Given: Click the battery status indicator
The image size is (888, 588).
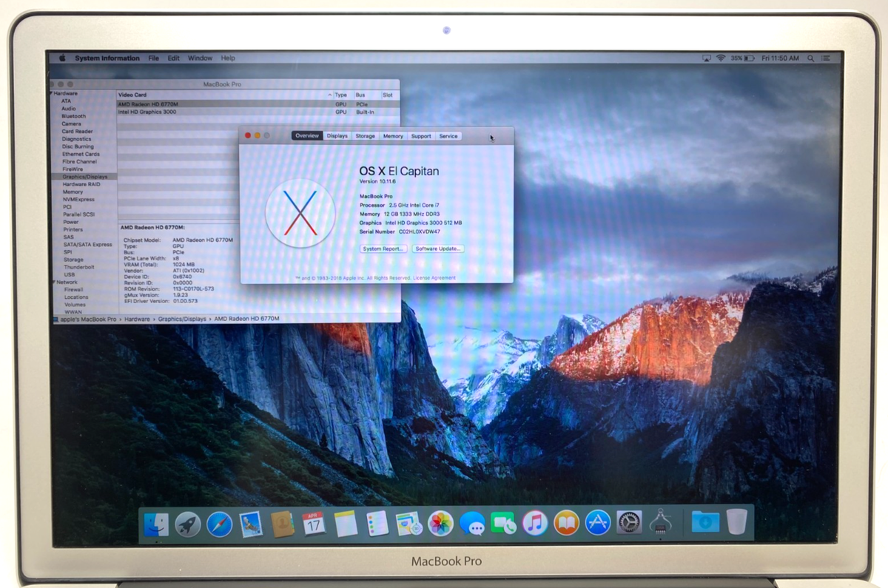Looking at the screenshot, I should coord(742,58).
